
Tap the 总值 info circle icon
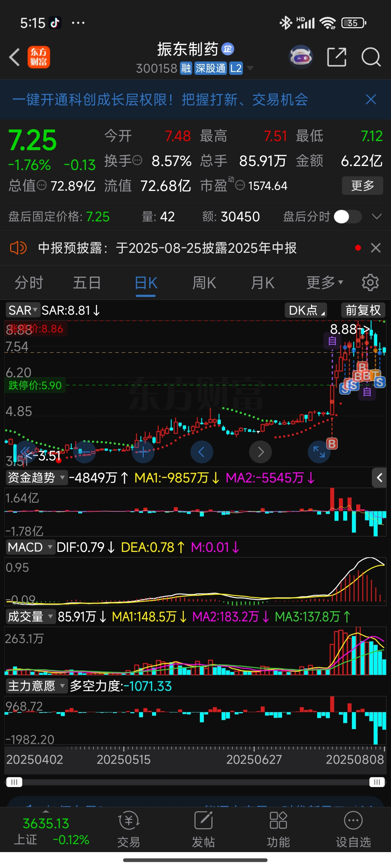42,186
